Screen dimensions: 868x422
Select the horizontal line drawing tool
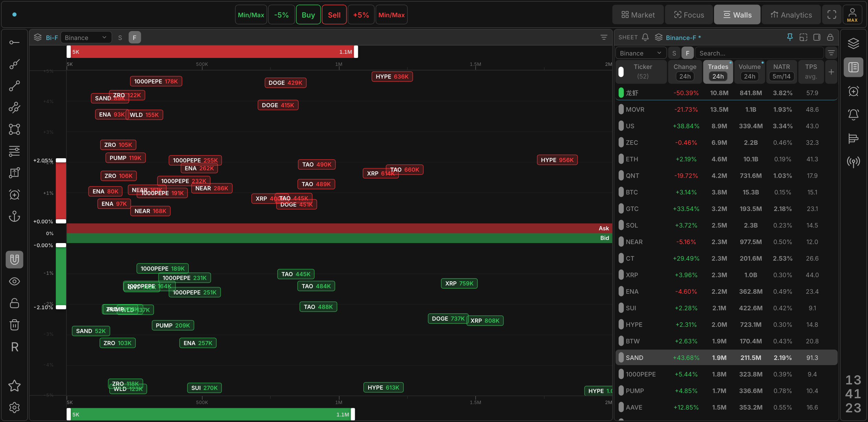(14, 42)
